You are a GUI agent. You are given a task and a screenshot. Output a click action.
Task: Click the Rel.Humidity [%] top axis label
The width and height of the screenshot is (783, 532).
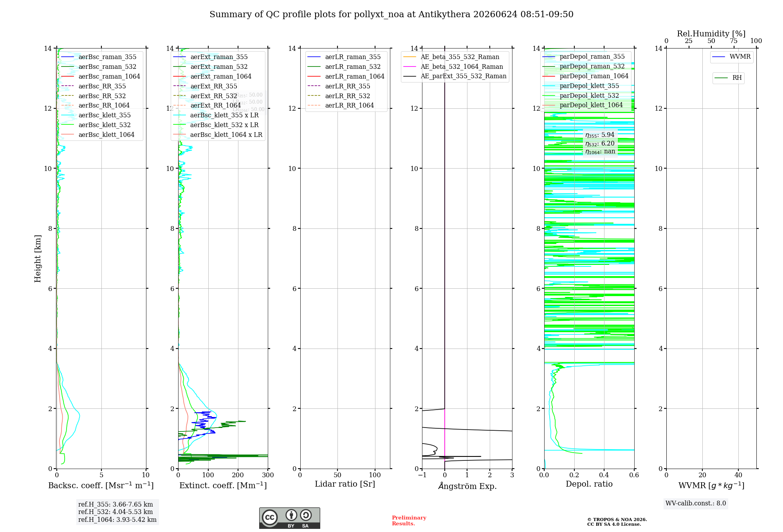tap(711, 34)
